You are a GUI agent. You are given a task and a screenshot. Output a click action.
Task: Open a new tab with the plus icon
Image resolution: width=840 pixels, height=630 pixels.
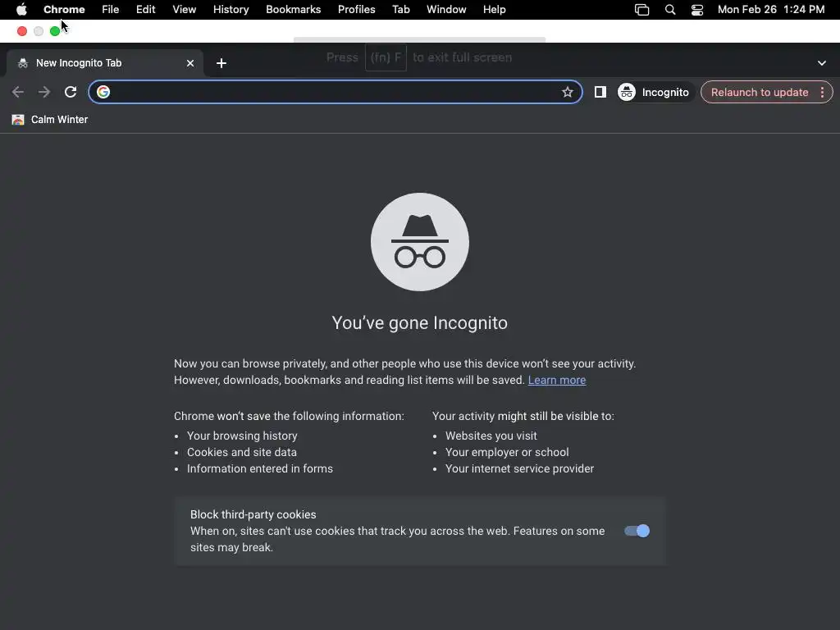[x=221, y=63]
